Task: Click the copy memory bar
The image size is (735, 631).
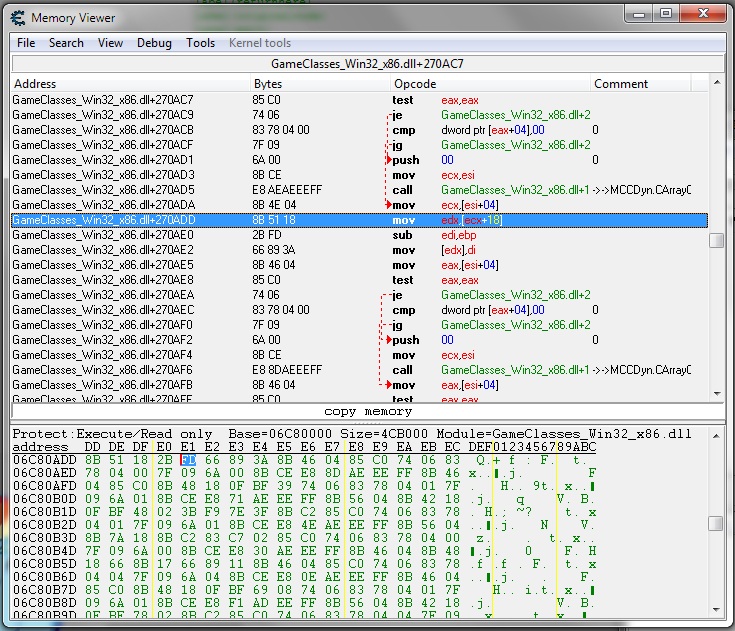Action: coord(367,411)
